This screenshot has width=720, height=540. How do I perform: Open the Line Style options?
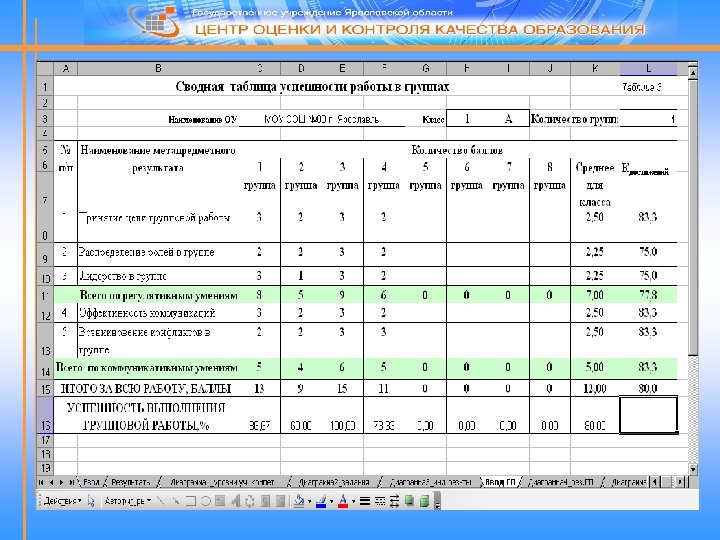[x=365, y=501]
